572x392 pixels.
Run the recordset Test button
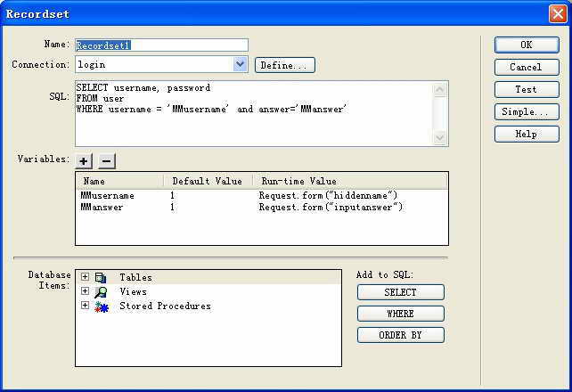526,89
